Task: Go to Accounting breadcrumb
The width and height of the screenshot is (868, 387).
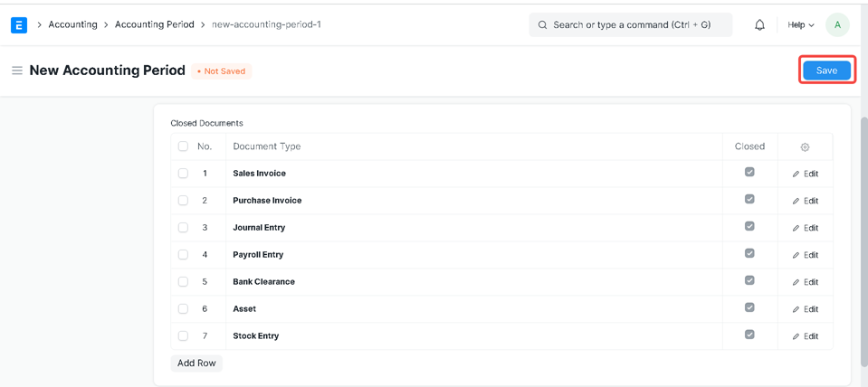Action: pos(72,24)
